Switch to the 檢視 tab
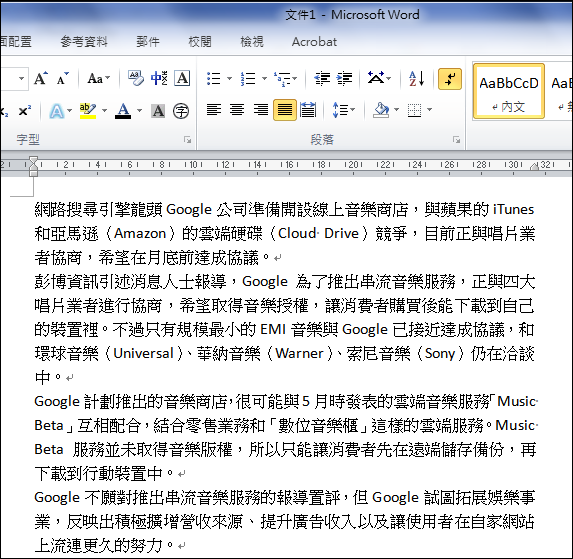The width and height of the screenshot is (573, 559). (x=251, y=42)
